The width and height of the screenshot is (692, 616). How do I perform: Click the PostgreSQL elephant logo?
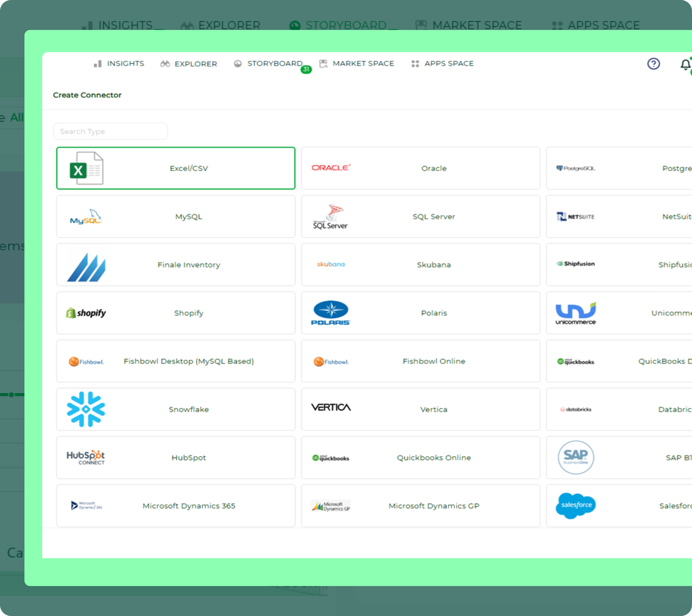pos(575,168)
